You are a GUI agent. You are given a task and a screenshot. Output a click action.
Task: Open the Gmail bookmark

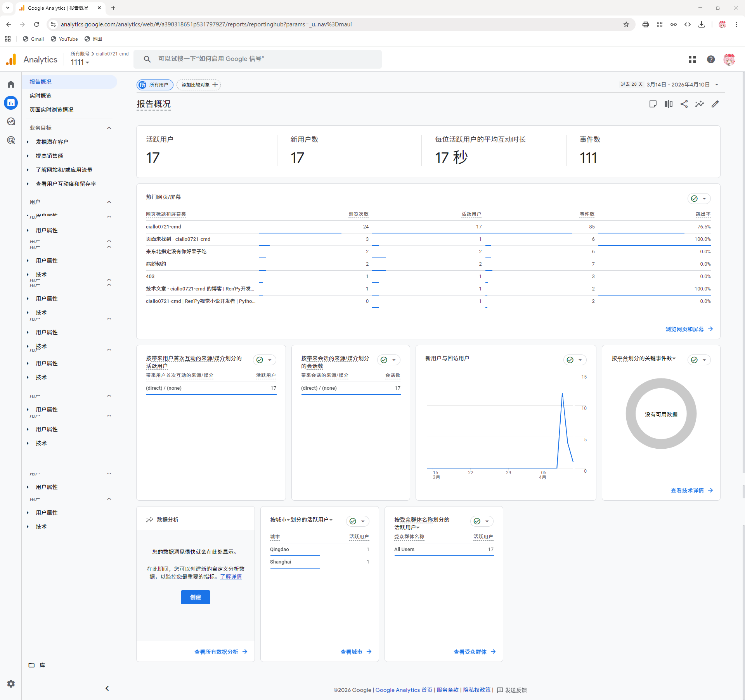click(x=33, y=39)
